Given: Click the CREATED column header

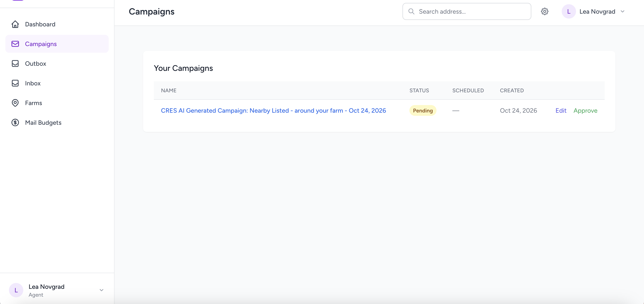Looking at the screenshot, I should point(512,91).
